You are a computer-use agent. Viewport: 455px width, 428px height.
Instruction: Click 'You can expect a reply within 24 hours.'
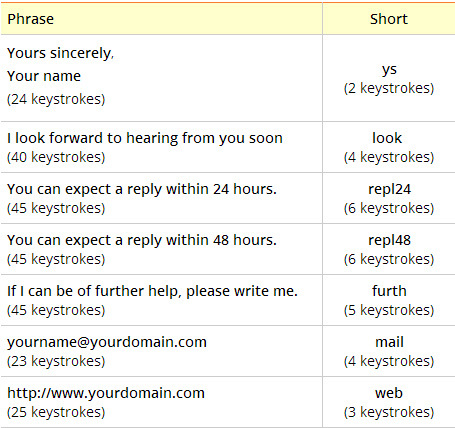[x=142, y=189]
